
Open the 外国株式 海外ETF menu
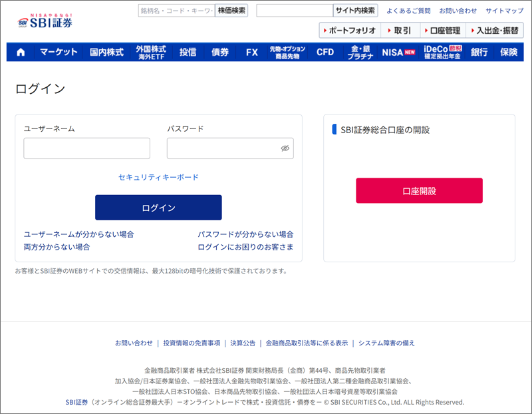152,53
